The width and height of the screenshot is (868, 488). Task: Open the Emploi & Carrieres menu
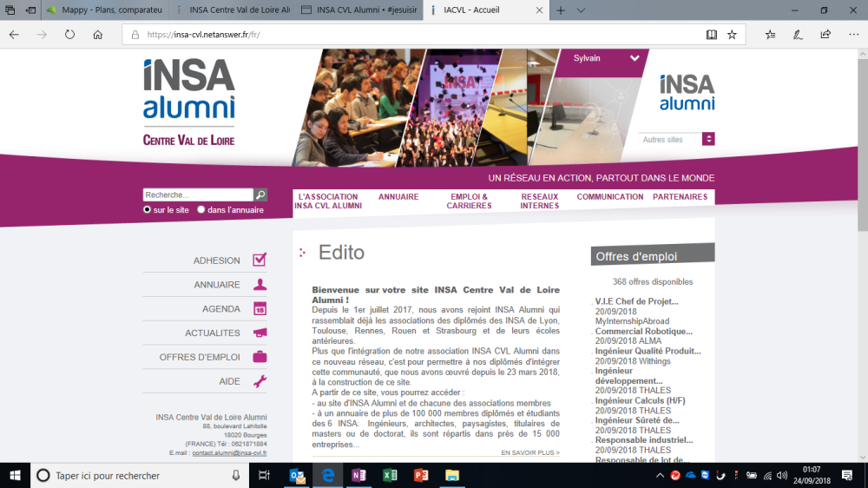tap(469, 201)
